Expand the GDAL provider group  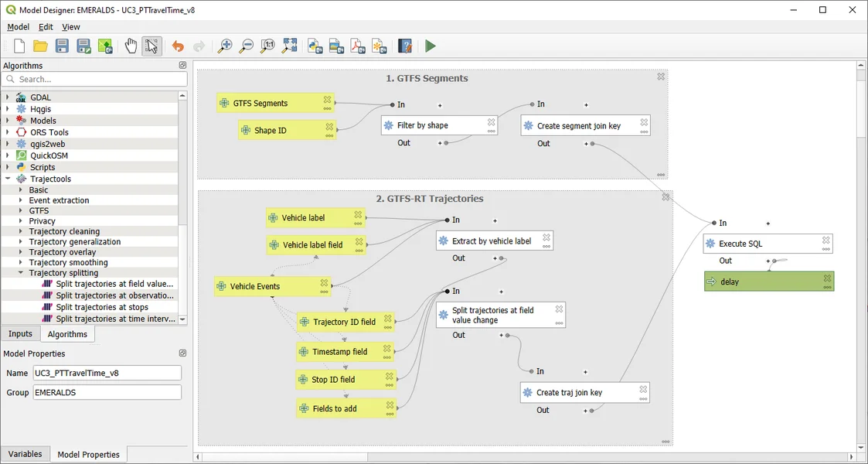[x=8, y=97]
